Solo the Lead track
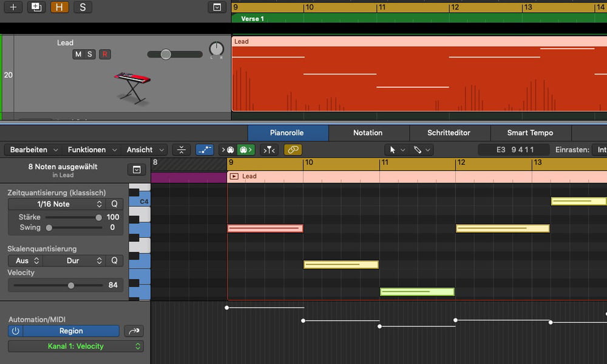The image size is (607, 364). 90,54
